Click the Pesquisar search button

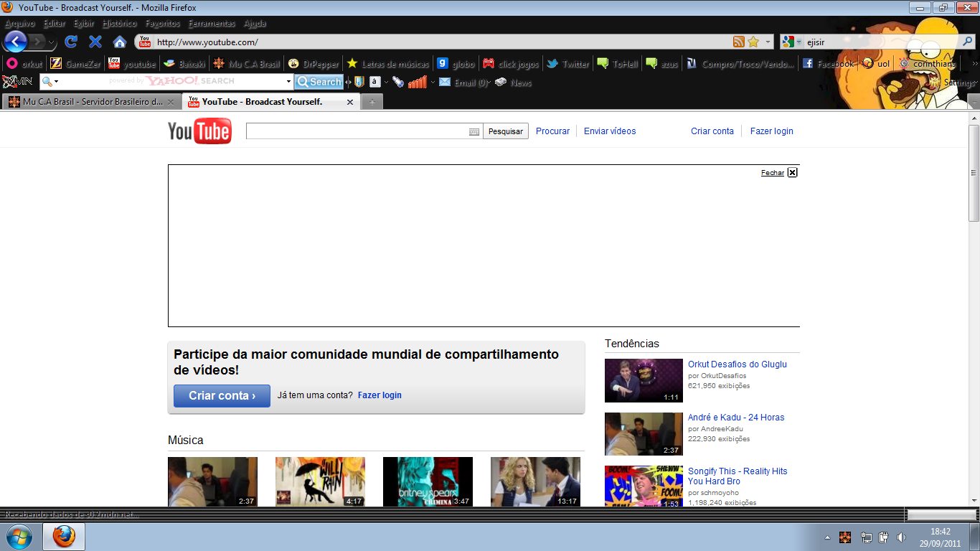click(x=505, y=131)
